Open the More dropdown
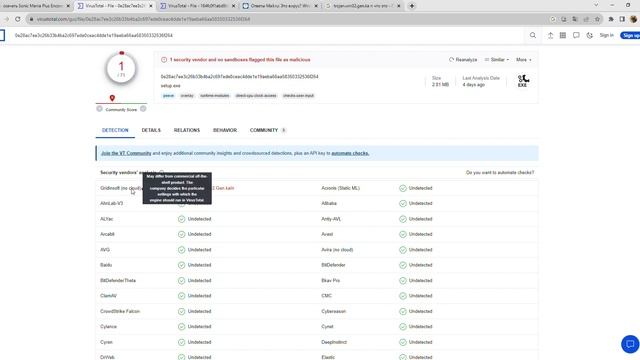 coord(524,60)
